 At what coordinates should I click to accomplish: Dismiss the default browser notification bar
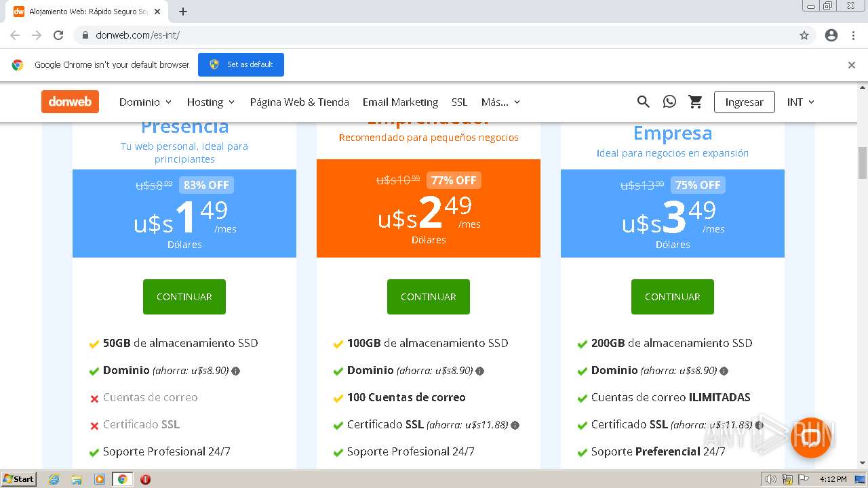point(852,65)
